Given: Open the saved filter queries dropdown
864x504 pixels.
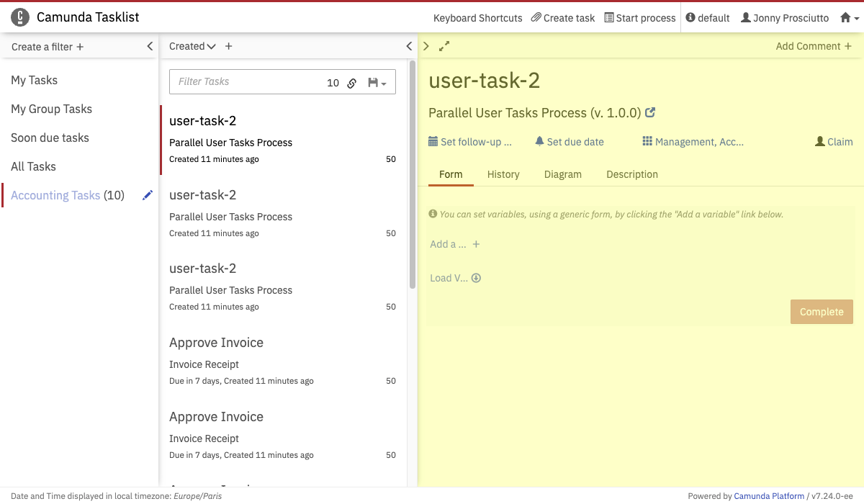Looking at the screenshot, I should coord(377,83).
